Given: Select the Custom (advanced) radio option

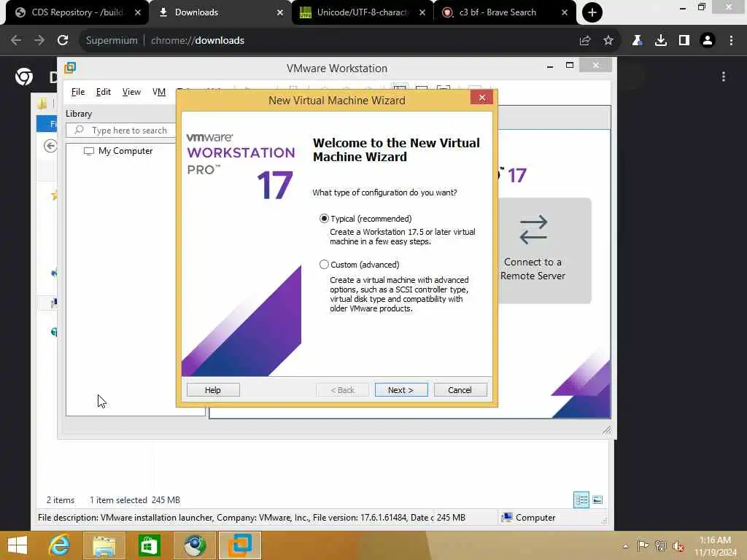Looking at the screenshot, I should point(324,264).
